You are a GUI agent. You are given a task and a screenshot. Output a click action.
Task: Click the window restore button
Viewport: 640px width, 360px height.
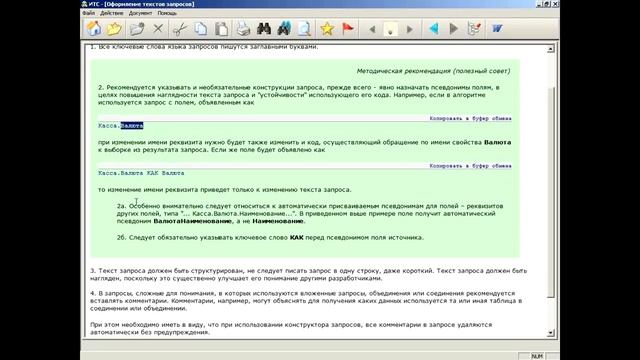coord(547,4)
